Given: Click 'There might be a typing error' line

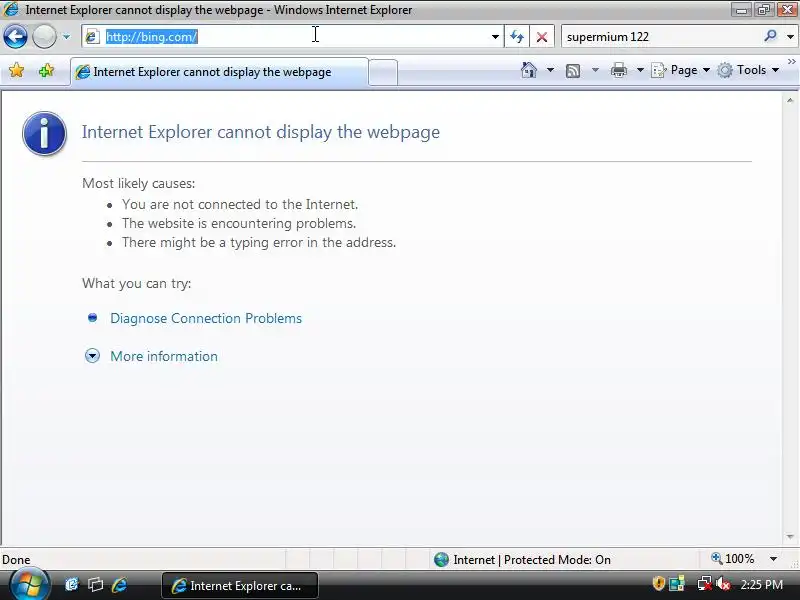Looking at the screenshot, I should (x=259, y=242).
